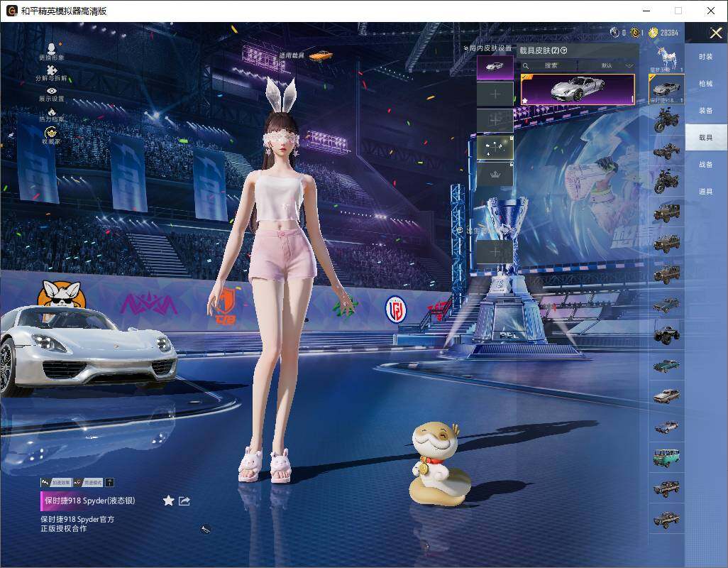
Task: Select the monster truck thumbnail
Action: [667, 334]
